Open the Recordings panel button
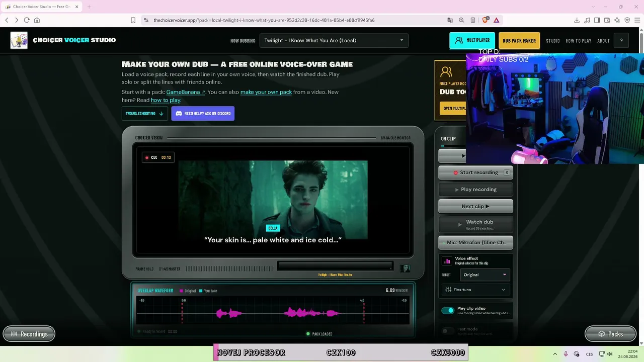 [x=29, y=334]
